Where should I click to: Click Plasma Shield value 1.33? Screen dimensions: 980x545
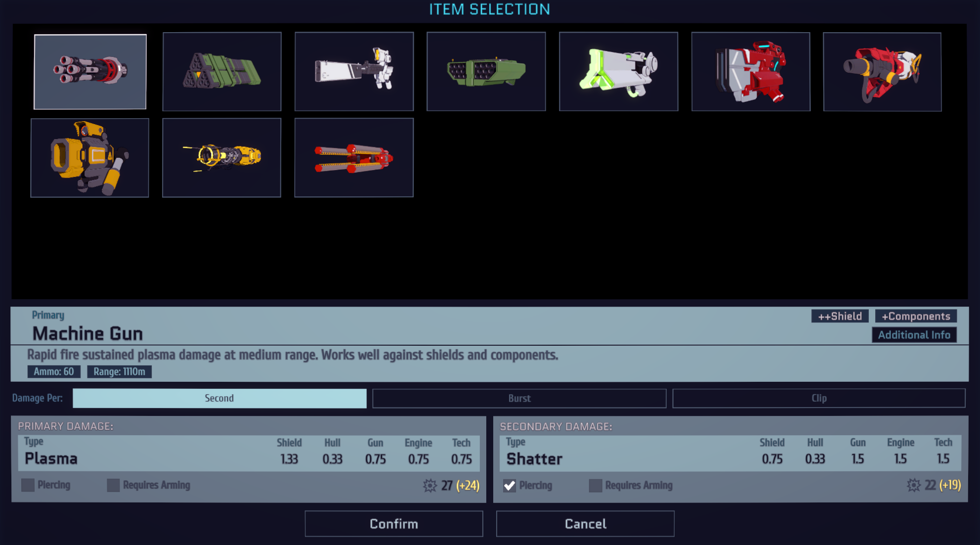click(289, 459)
